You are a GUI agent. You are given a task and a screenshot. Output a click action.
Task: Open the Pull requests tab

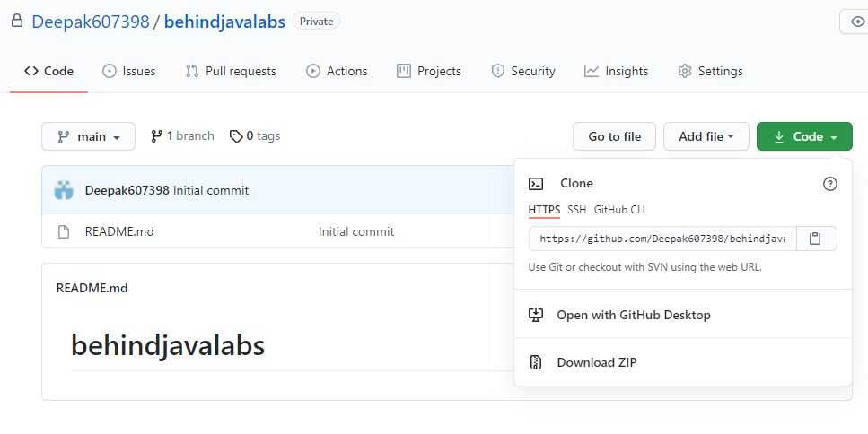[x=231, y=71]
